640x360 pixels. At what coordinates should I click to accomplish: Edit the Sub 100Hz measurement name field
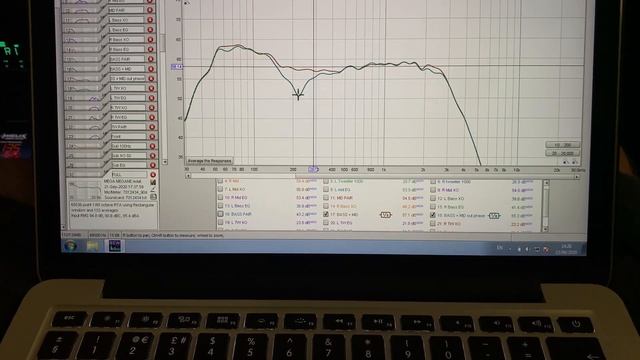point(129,146)
